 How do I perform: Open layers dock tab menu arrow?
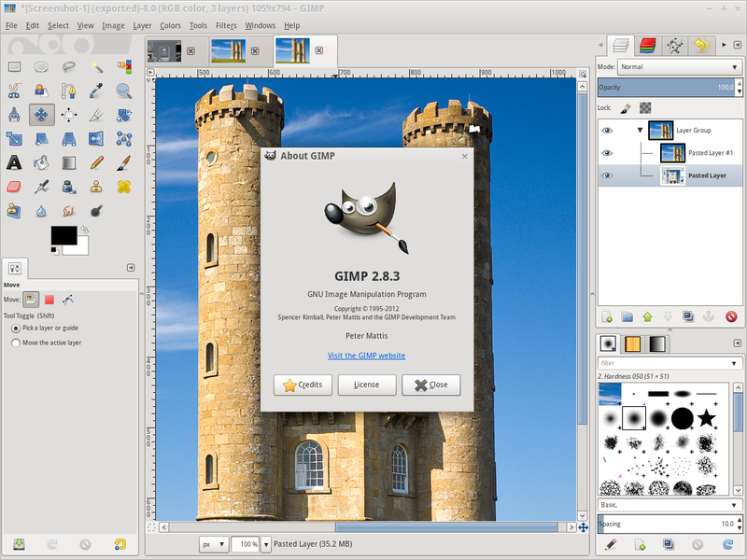click(737, 44)
